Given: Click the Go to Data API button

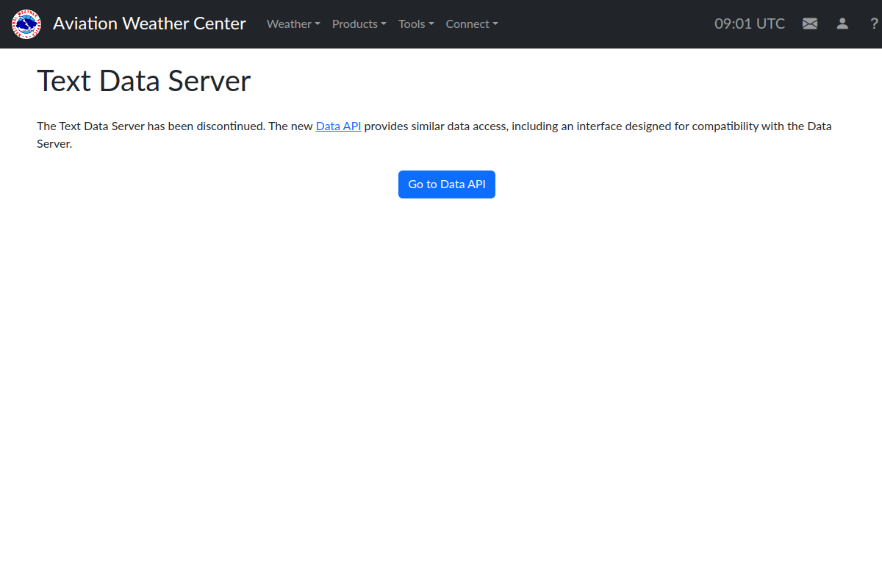Looking at the screenshot, I should (447, 184).
